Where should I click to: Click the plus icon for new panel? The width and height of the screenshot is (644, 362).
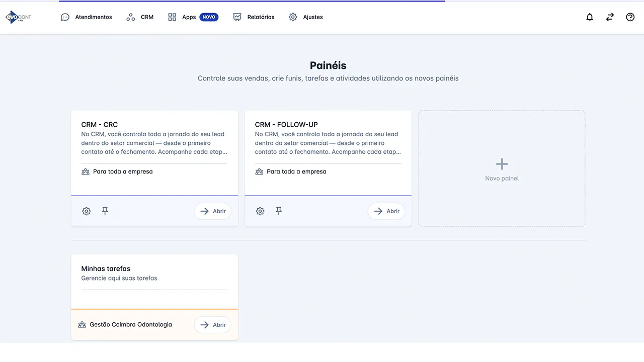point(502,164)
